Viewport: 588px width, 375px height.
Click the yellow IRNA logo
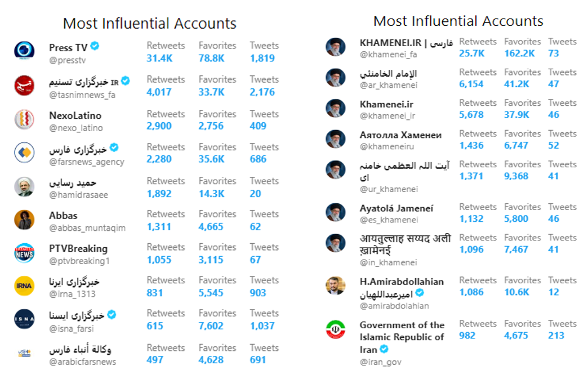coord(24,285)
